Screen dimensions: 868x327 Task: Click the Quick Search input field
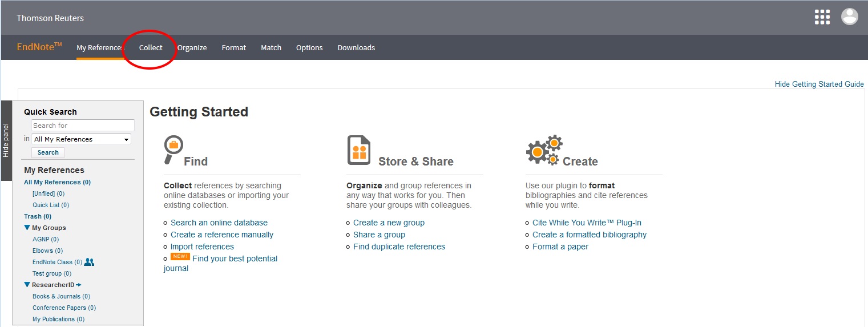[83, 126]
